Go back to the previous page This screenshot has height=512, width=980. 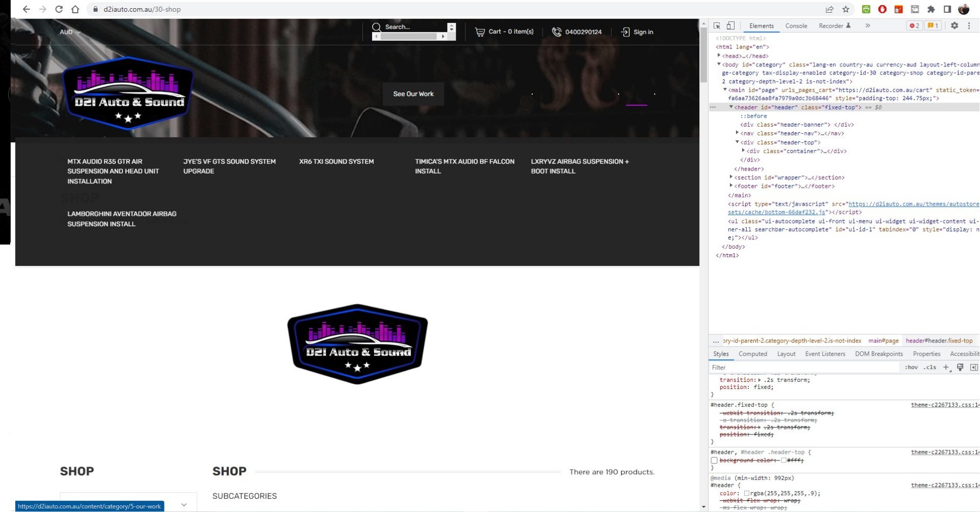27,9
